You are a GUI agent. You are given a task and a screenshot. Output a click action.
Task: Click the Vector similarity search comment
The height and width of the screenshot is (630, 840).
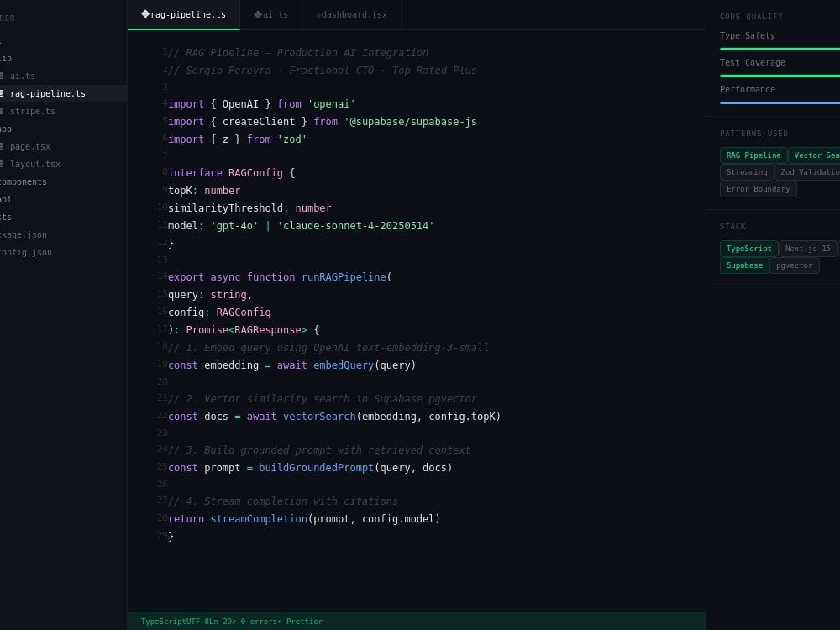[x=323, y=399]
